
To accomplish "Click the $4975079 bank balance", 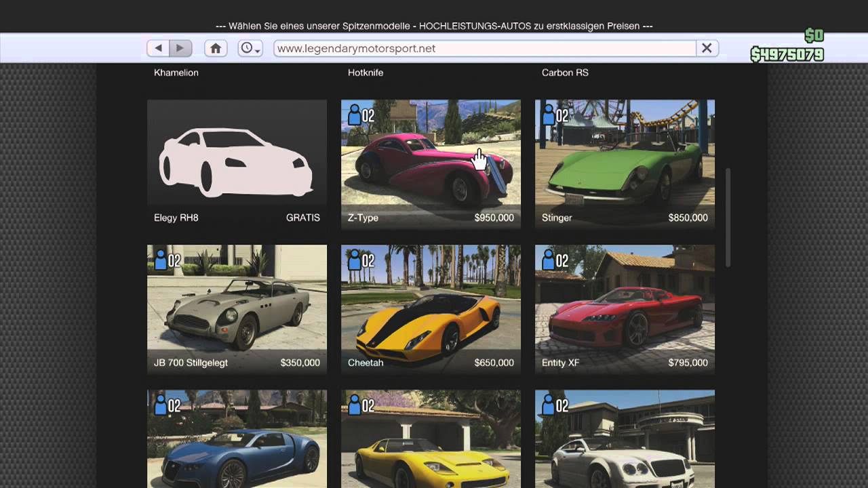I will coord(787,54).
